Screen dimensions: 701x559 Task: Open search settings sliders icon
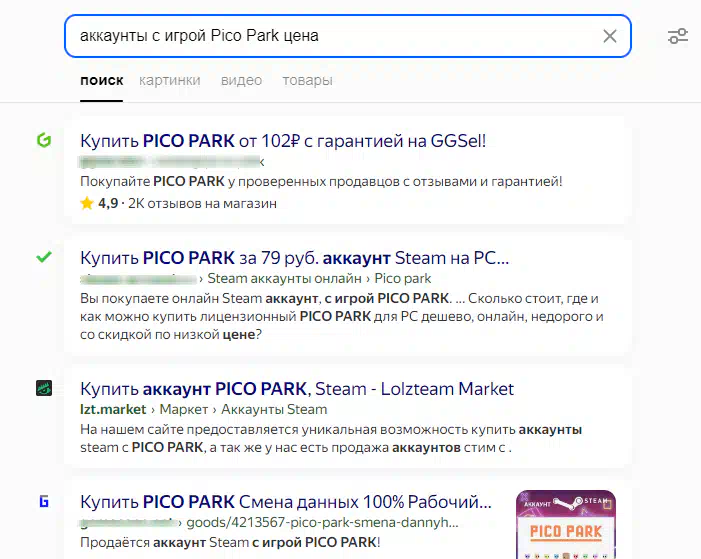(x=678, y=36)
